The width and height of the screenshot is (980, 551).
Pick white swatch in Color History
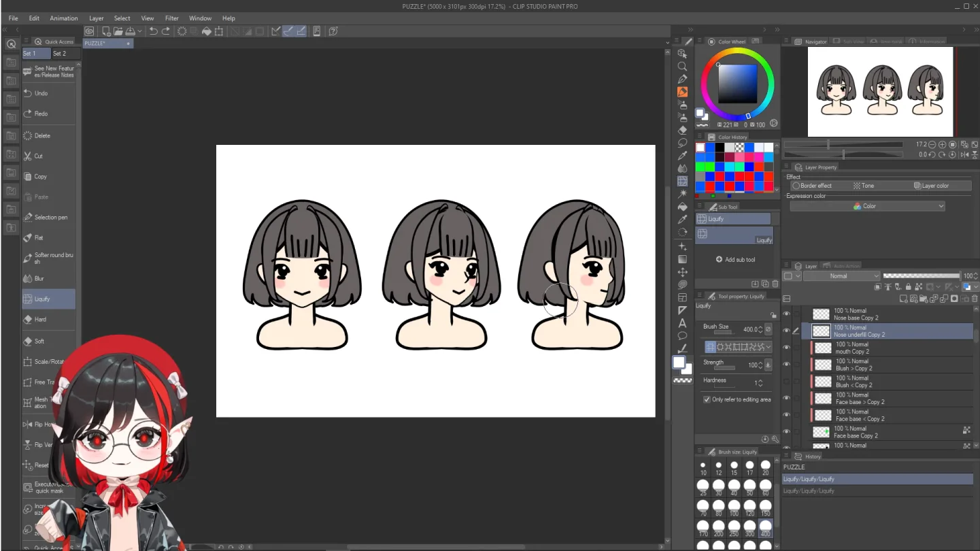click(x=700, y=147)
